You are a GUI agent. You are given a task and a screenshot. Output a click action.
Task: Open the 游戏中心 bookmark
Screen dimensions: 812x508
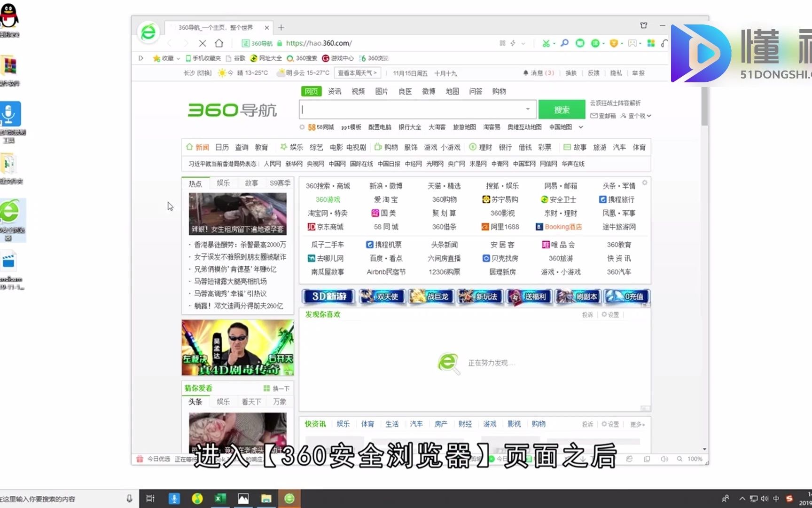(x=338, y=58)
